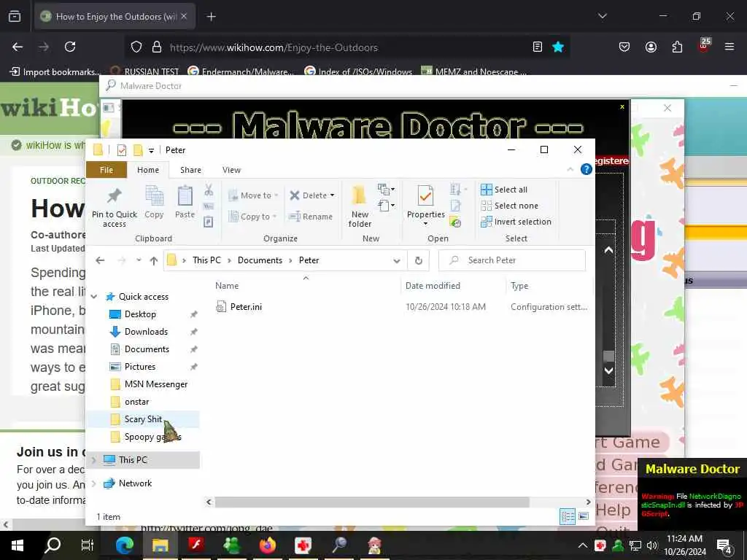This screenshot has height=560, width=747.
Task: Click the MSN Messenger taskbar icon
Action: (231, 545)
